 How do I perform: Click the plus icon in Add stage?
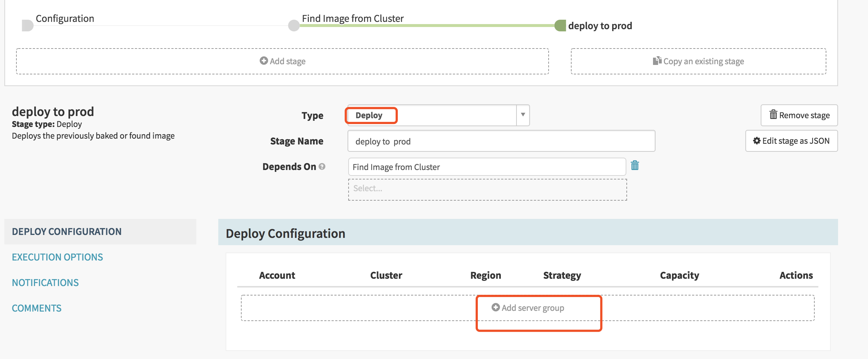click(x=264, y=61)
